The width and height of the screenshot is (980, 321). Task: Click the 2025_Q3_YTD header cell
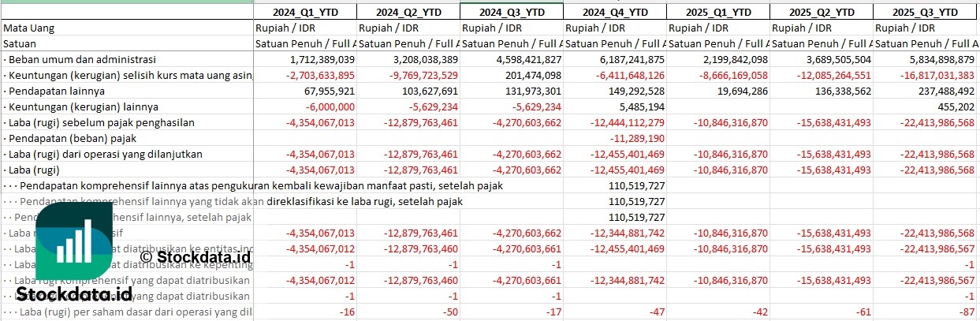[926, 12]
